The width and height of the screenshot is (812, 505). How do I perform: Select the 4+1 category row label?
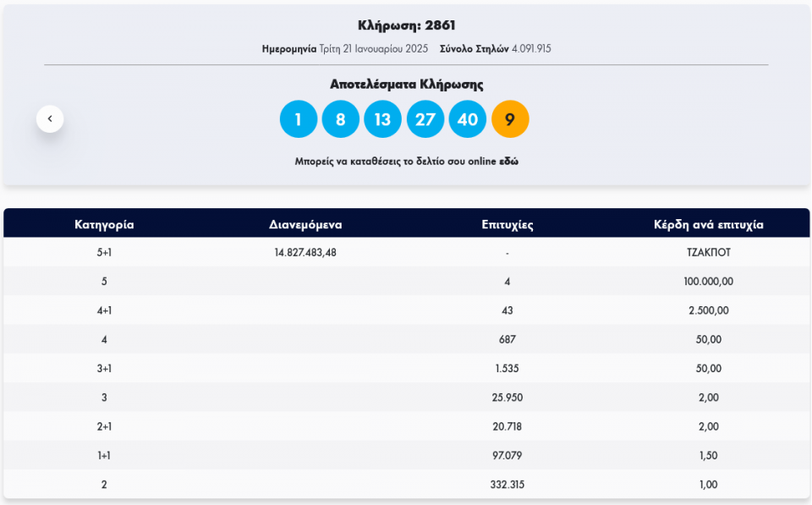click(x=104, y=310)
